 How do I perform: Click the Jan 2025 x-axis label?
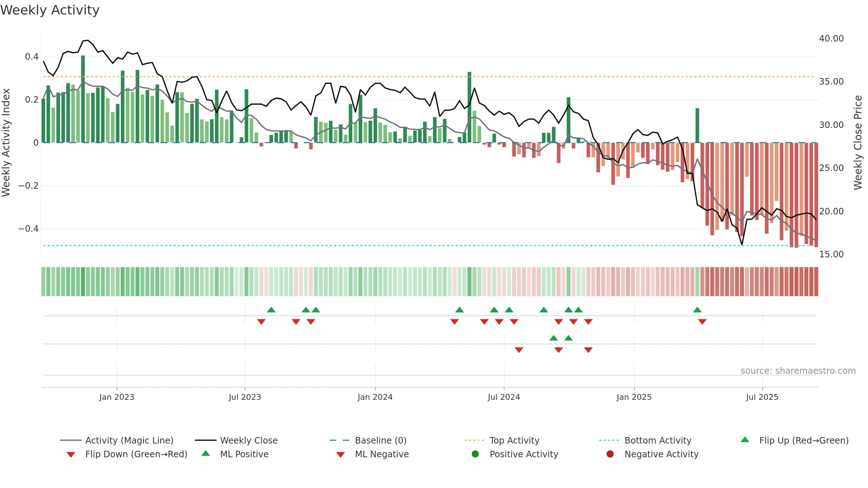(x=634, y=397)
